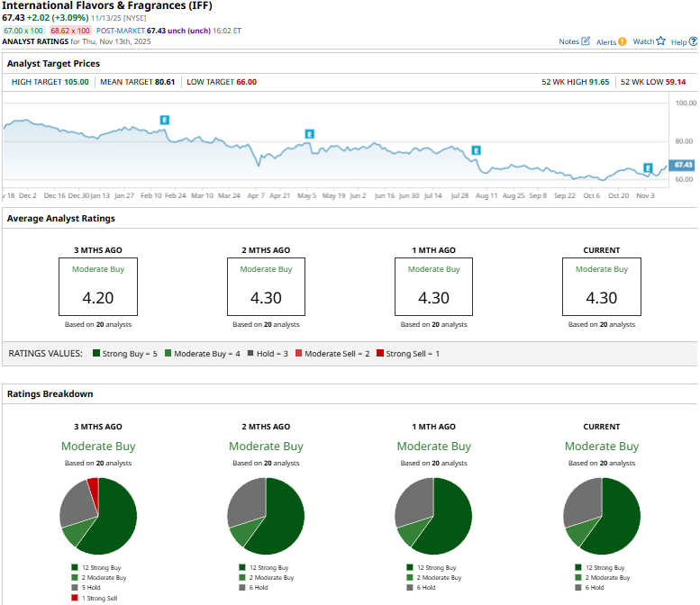Viewport: 700px width, 605px height.
Task: Click the February earnings E marker
Action: (x=165, y=120)
